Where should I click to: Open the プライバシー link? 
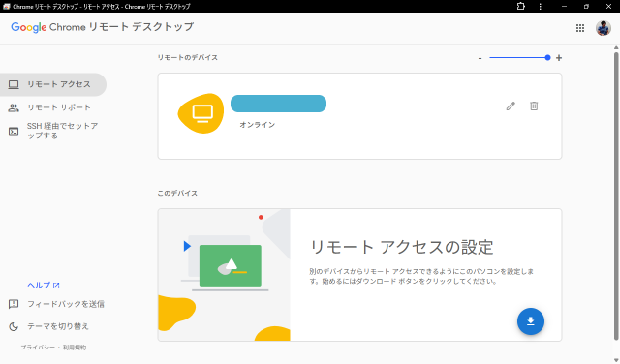coord(38,347)
